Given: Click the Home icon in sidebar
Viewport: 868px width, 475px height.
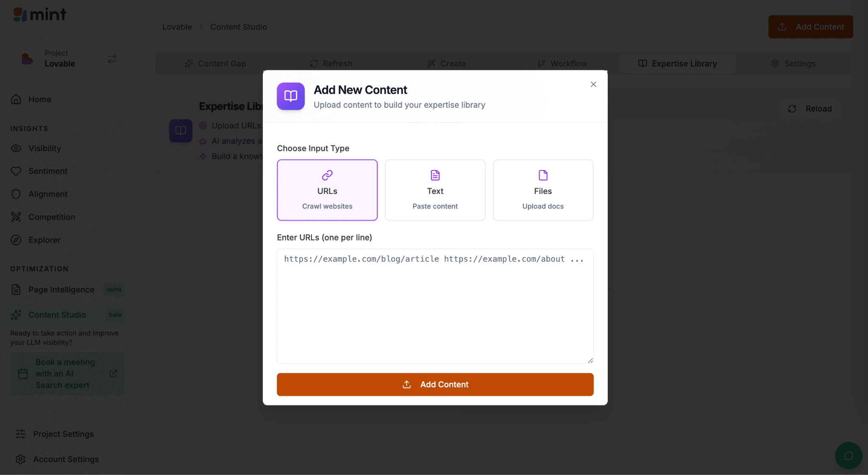Looking at the screenshot, I should click(16, 99).
